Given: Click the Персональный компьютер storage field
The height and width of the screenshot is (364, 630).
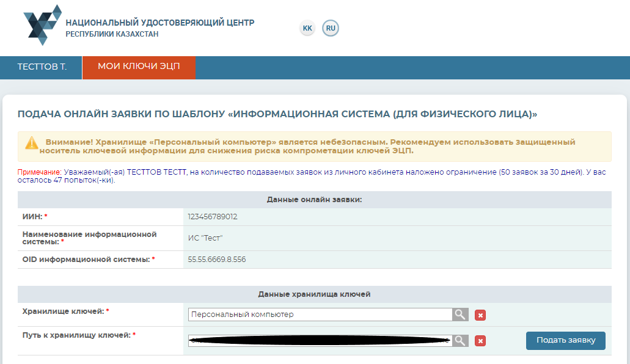Looking at the screenshot, I should (320, 315).
